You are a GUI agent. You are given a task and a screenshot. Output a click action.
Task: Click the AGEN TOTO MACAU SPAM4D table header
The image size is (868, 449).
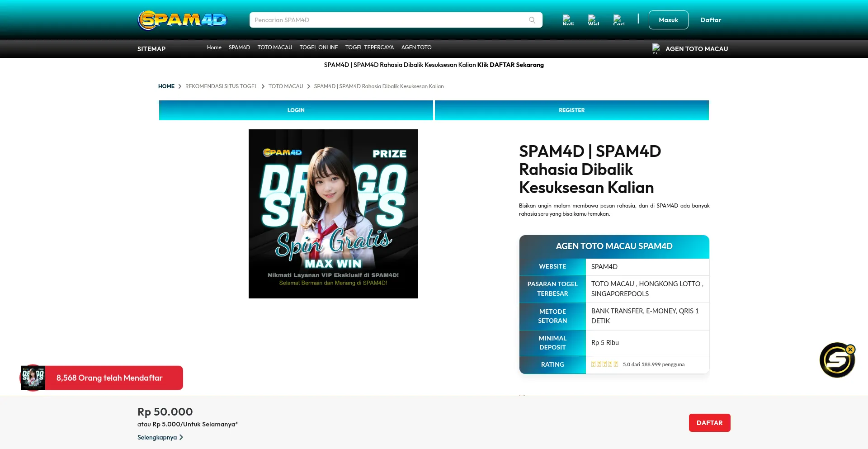click(x=614, y=246)
